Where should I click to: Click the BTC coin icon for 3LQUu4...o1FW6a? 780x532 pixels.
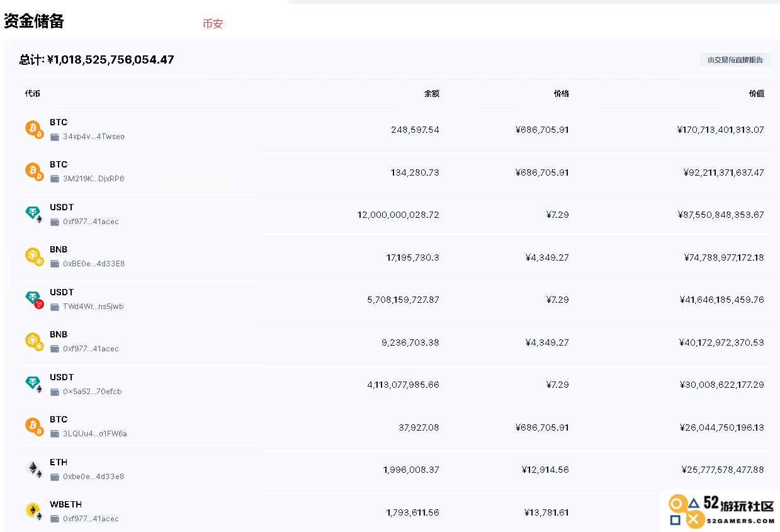point(34,427)
